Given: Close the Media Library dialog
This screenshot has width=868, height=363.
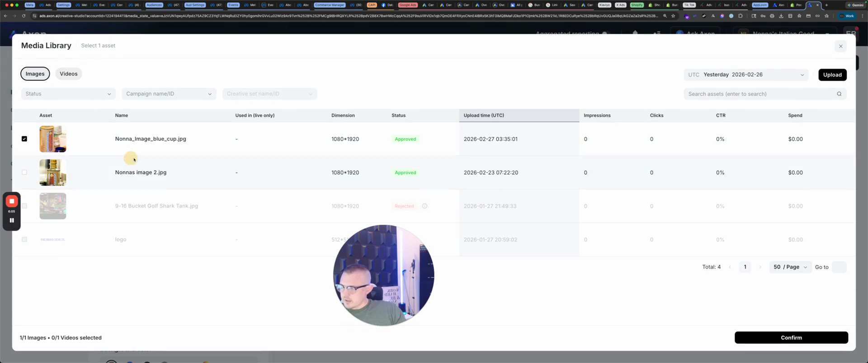Looking at the screenshot, I should 840,46.
